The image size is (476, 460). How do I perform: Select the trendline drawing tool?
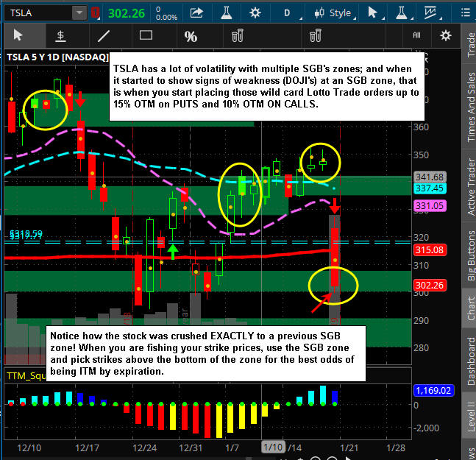[x=103, y=36]
